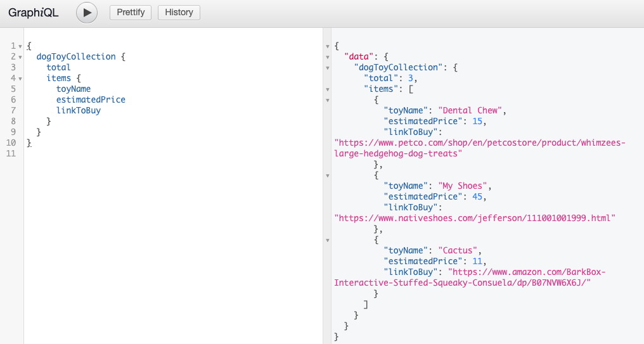
Task: Click the nativeshoes.com URL string
Action: [x=475, y=218]
